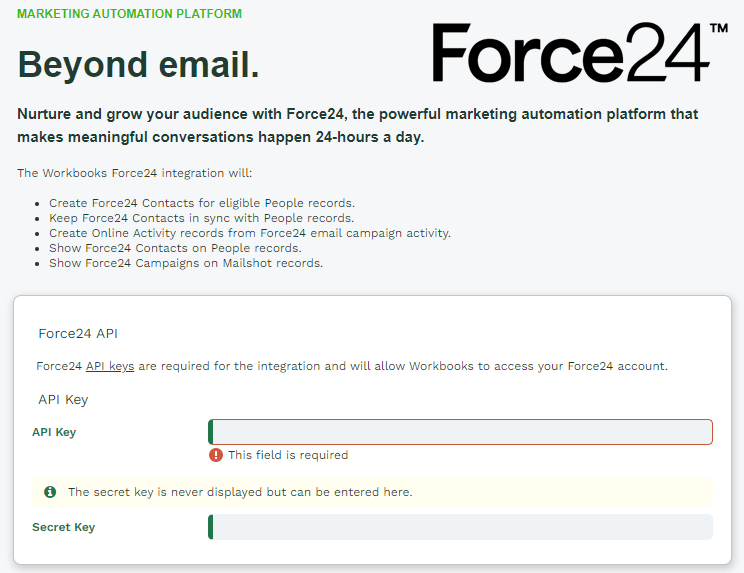
Task: Click the trademark symbol beside Force24
Action: pos(719,28)
